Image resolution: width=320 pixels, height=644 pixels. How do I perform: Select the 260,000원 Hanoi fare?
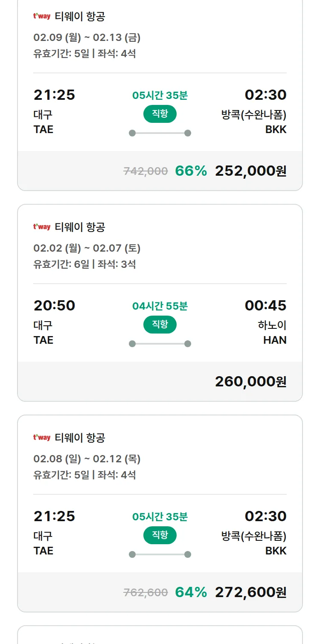coord(250,382)
